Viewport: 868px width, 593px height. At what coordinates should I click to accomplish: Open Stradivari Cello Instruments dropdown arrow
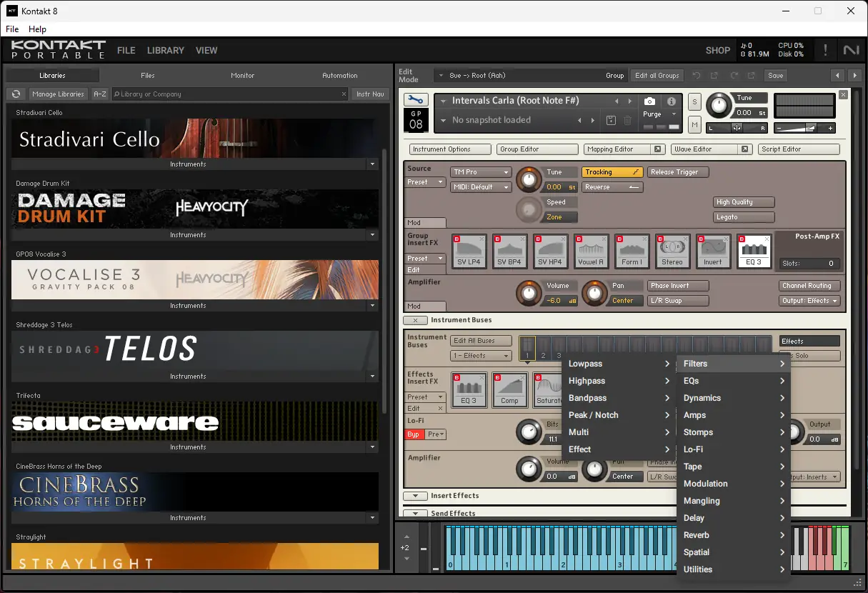coord(372,164)
